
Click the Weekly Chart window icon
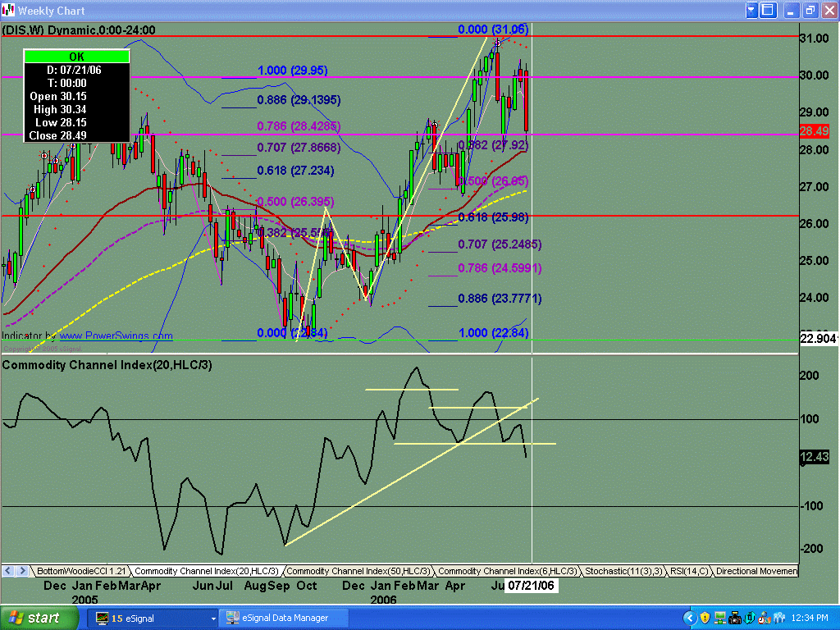point(8,10)
